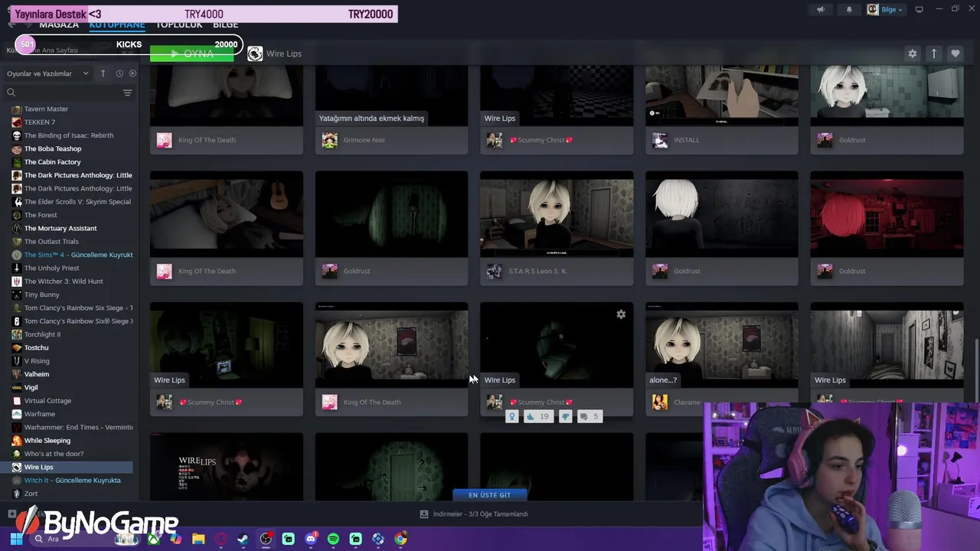Open File Explorer from the taskbar
This screenshot has height=551, width=980.
[x=198, y=539]
